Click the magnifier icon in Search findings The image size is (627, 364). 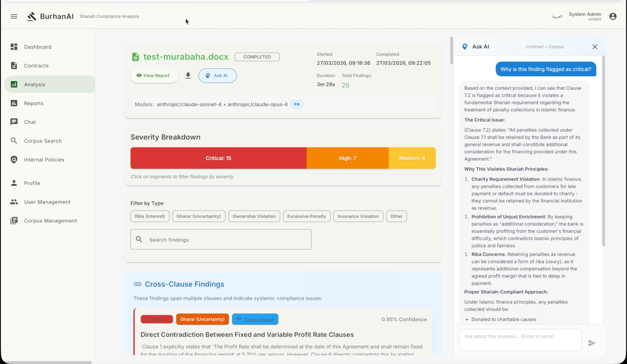[x=139, y=239]
